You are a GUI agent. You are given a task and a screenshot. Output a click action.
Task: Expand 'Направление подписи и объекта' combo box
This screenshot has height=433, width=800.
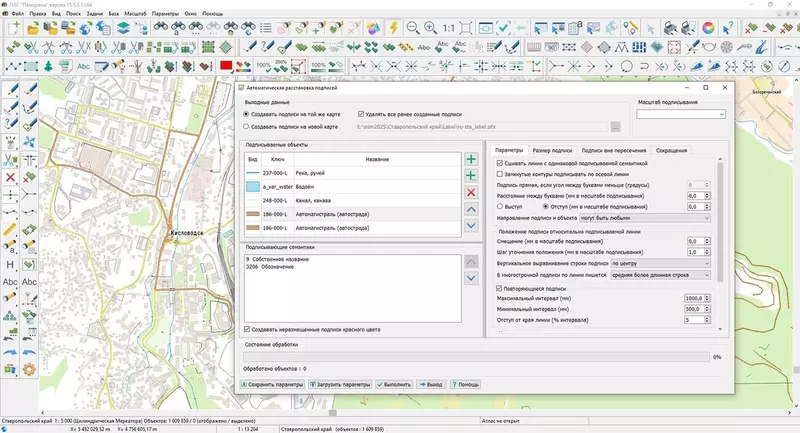pyautogui.click(x=707, y=217)
